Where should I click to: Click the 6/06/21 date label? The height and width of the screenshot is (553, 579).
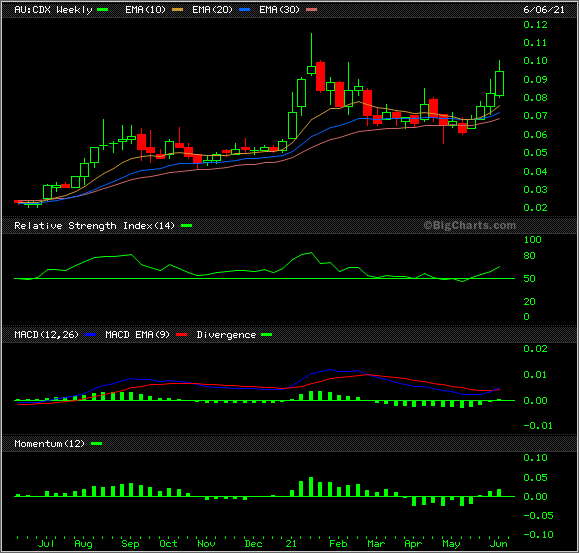(x=544, y=10)
